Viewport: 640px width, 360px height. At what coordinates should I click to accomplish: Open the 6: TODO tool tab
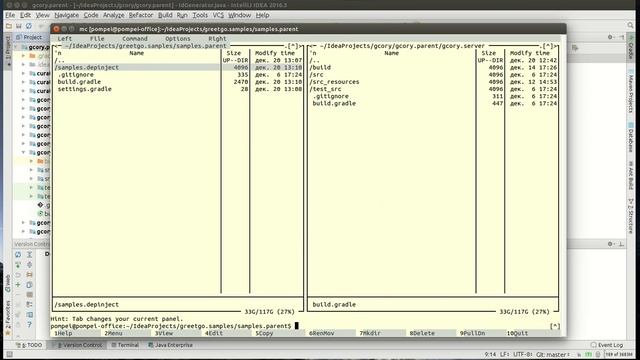point(29,345)
